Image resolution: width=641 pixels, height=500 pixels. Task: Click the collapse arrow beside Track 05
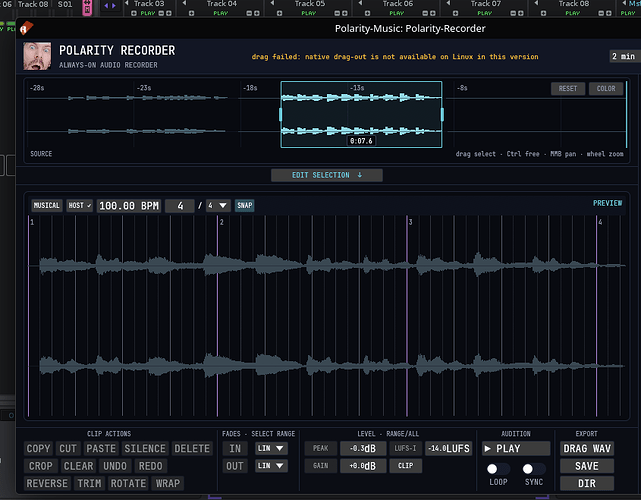click(272, 3)
